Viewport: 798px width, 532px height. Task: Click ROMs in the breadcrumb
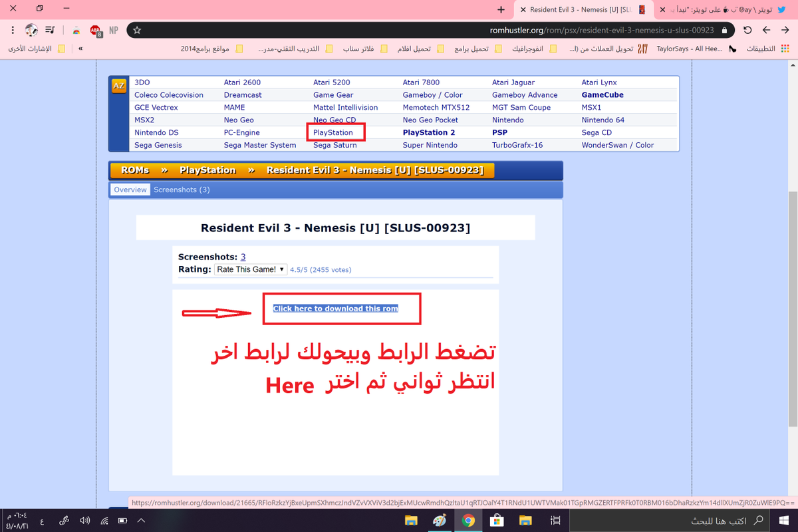point(135,170)
